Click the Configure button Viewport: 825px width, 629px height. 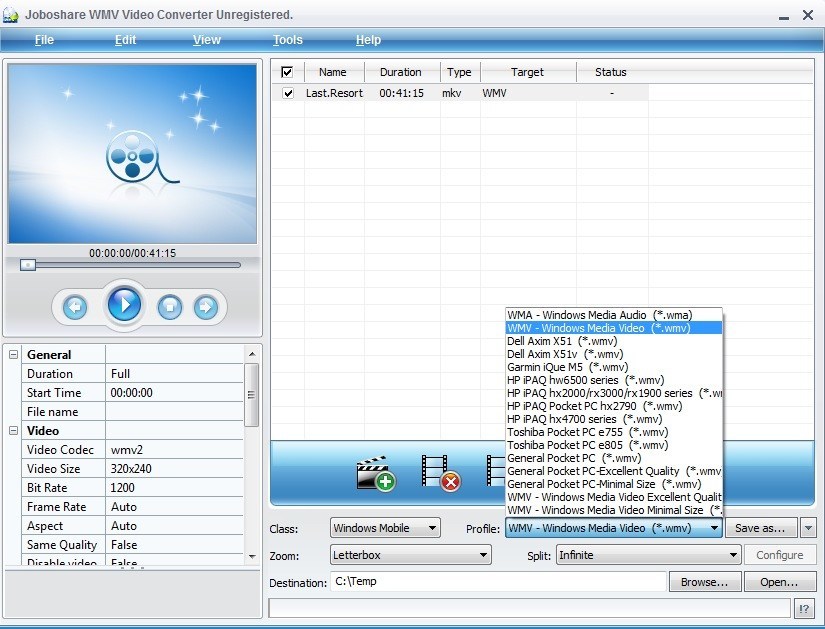[781, 554]
